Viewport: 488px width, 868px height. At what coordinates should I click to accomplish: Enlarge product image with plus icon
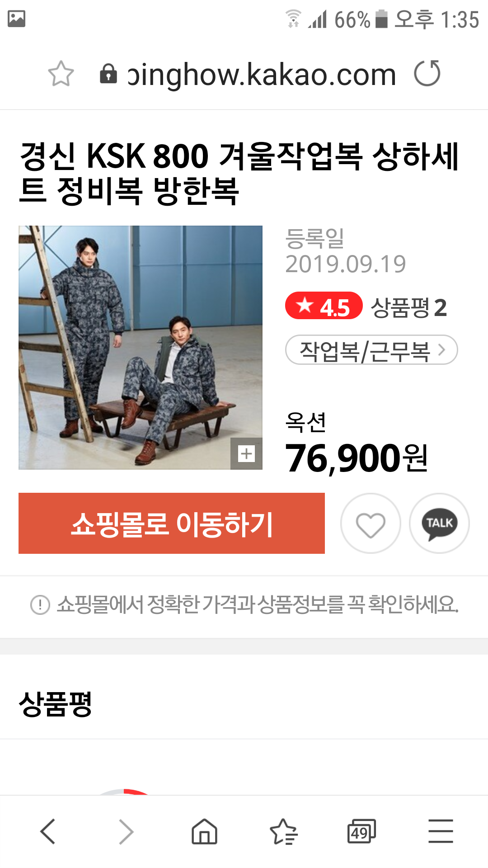point(246,453)
